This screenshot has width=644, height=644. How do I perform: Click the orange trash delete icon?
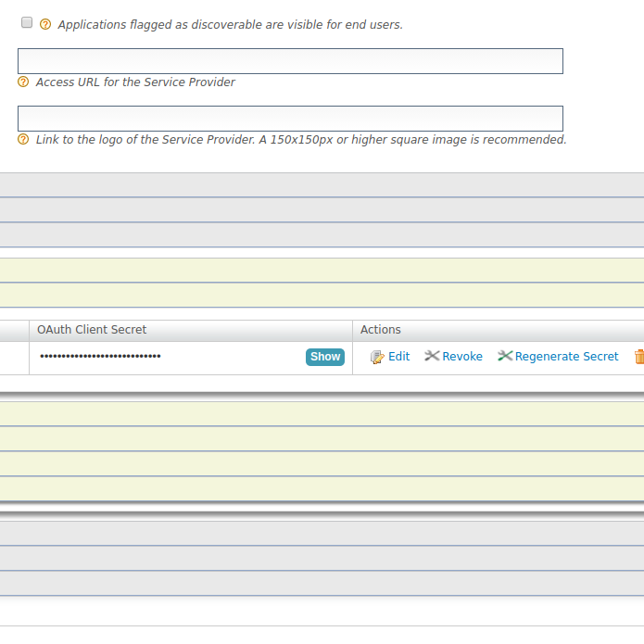639,356
